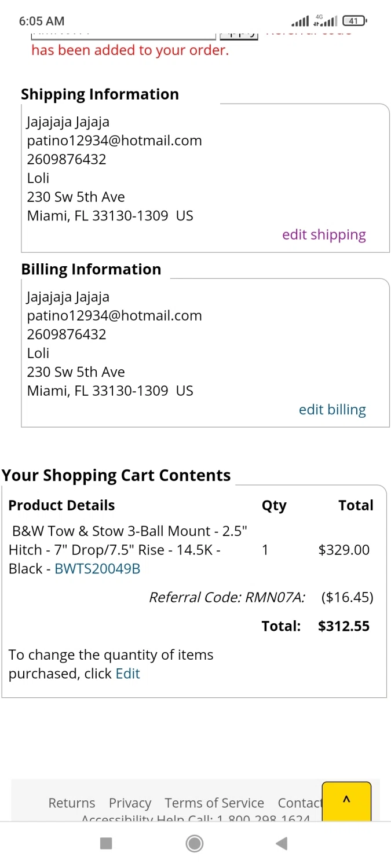This screenshot has height=868, width=391.
Task: Open the Terms of Service footer link
Action: click(214, 803)
